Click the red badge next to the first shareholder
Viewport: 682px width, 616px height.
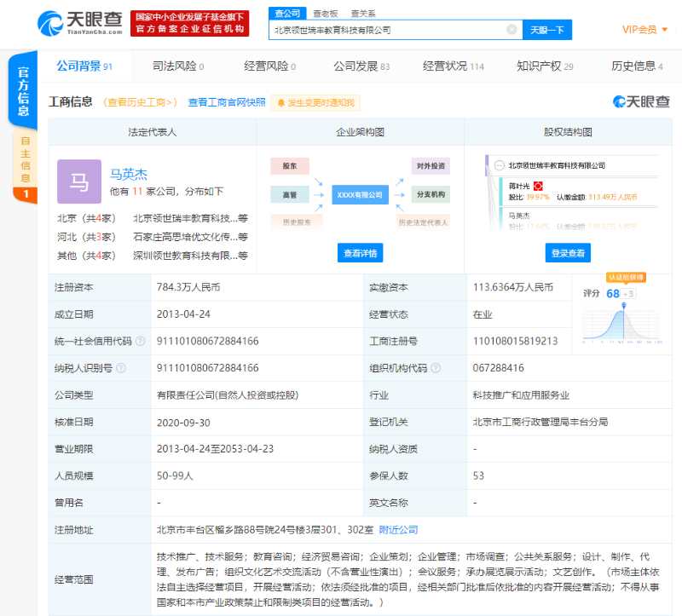[x=538, y=186]
